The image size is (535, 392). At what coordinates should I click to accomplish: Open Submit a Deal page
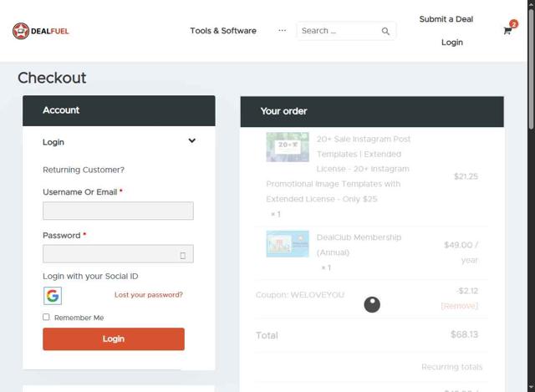tap(446, 19)
